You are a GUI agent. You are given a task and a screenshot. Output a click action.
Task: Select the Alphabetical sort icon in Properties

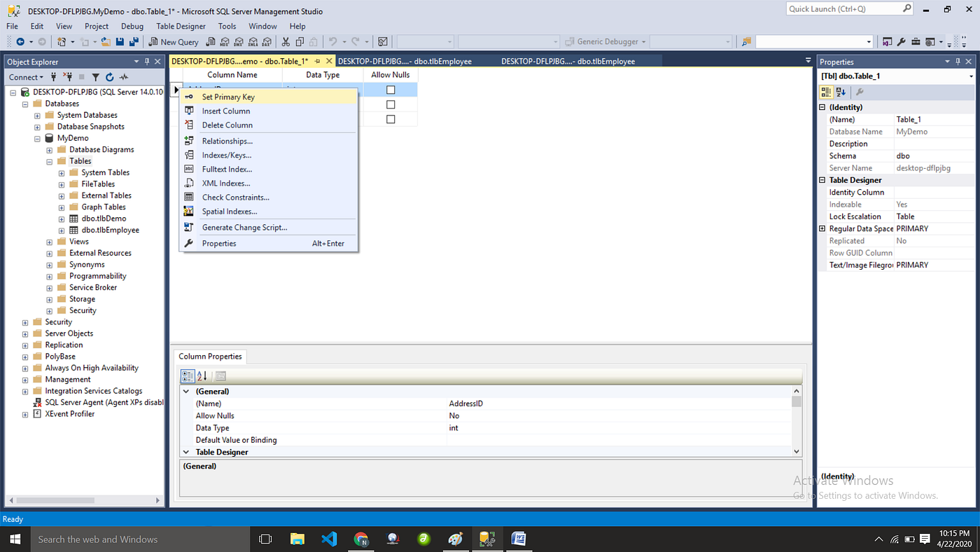click(840, 92)
